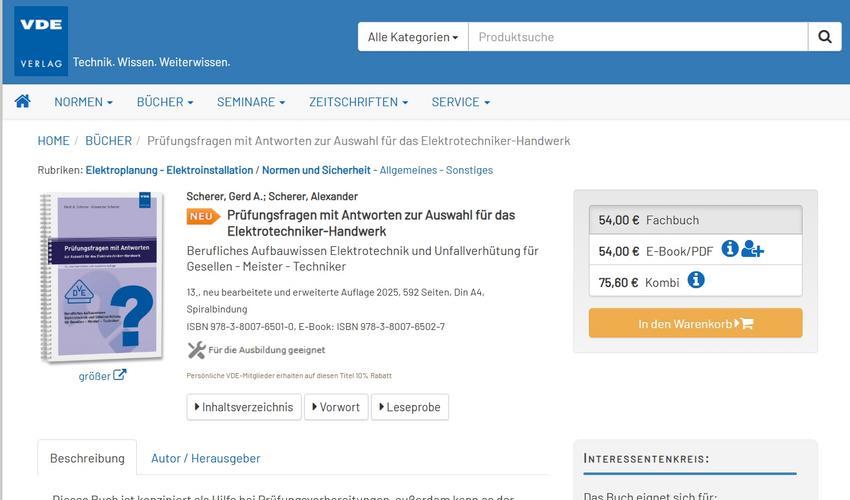Switch to the Beschreibung tab
The width and height of the screenshot is (850, 500).
pos(87,458)
